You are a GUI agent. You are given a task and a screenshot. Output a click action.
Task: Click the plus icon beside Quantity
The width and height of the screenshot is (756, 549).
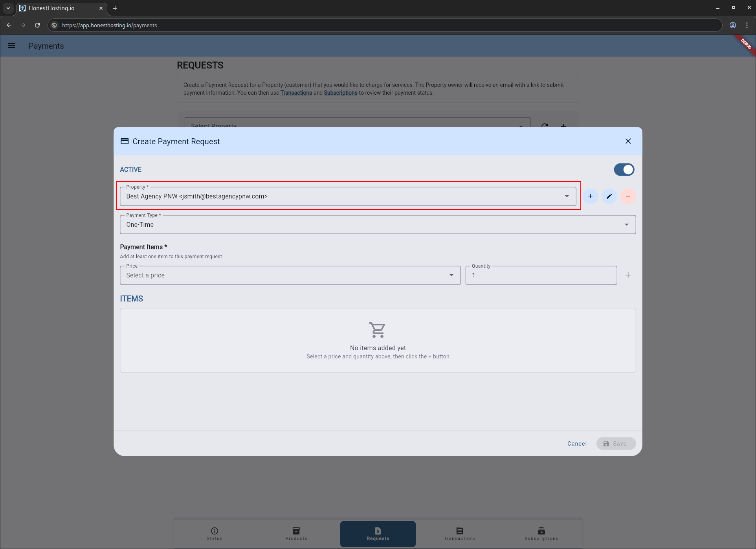628,275
